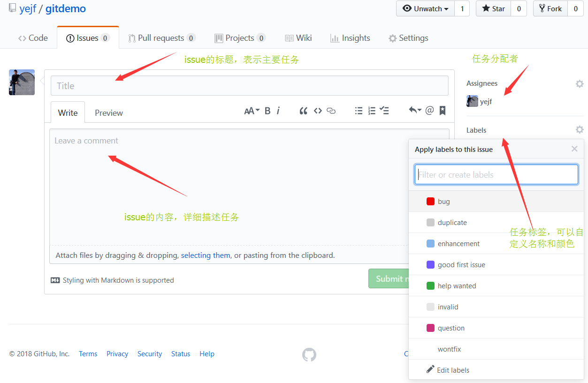Click the user avatar beside the issue form
The image size is (588, 383).
(x=22, y=83)
